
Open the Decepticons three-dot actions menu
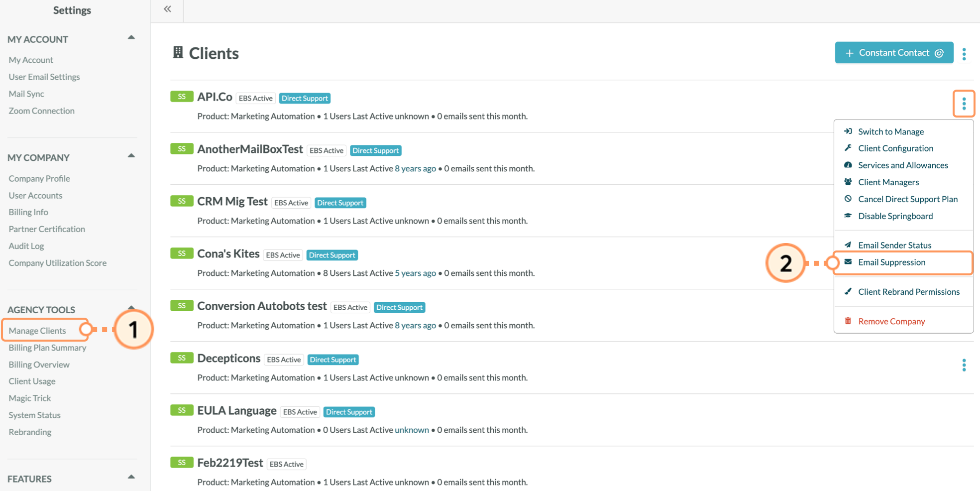point(964,365)
